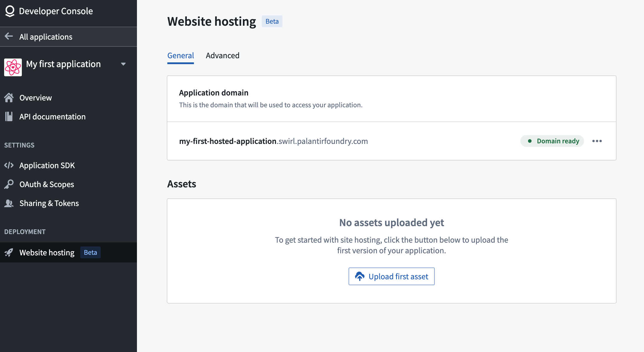
Task: Click the OAuth & Scopes key icon
Action: coord(9,184)
